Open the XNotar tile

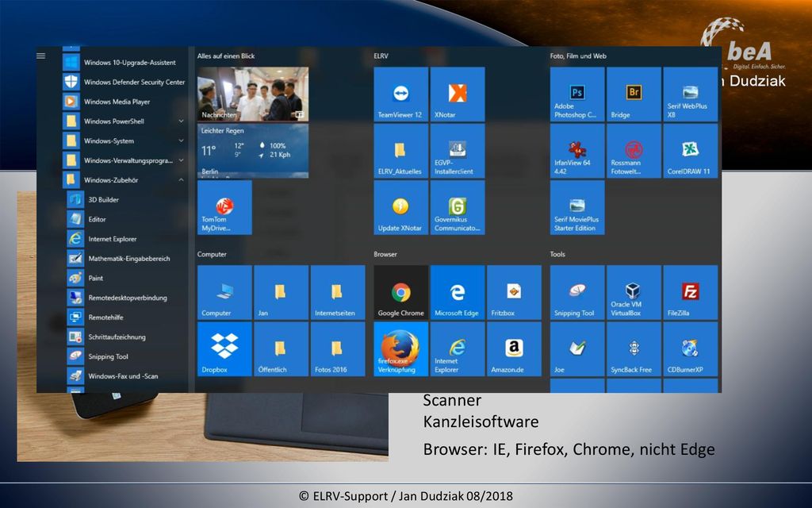pos(458,94)
